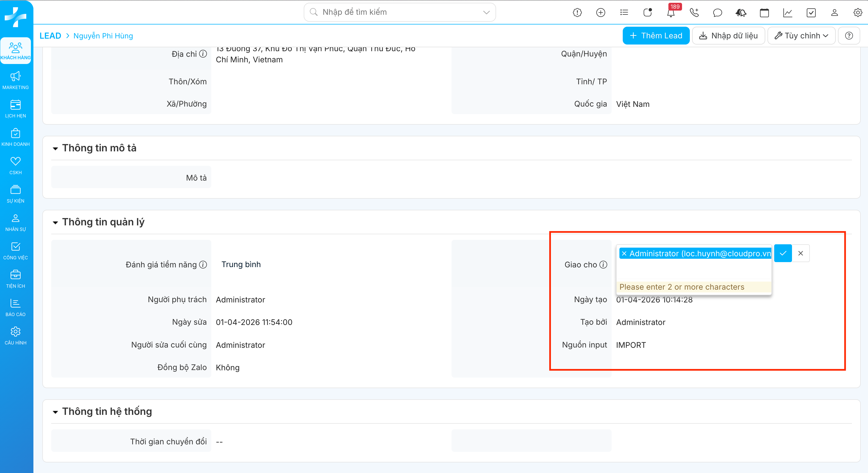
Task: Open the chat bubble icon
Action: 717,13
